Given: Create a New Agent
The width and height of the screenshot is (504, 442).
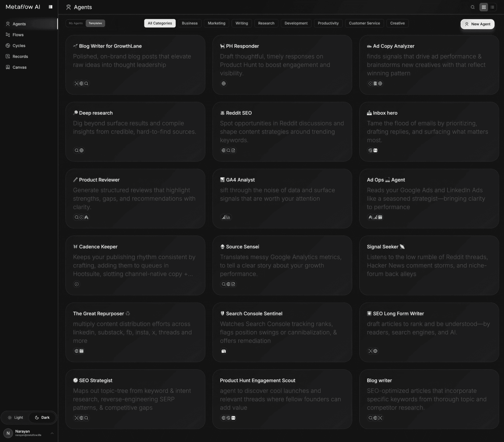Looking at the screenshot, I should point(477,24).
